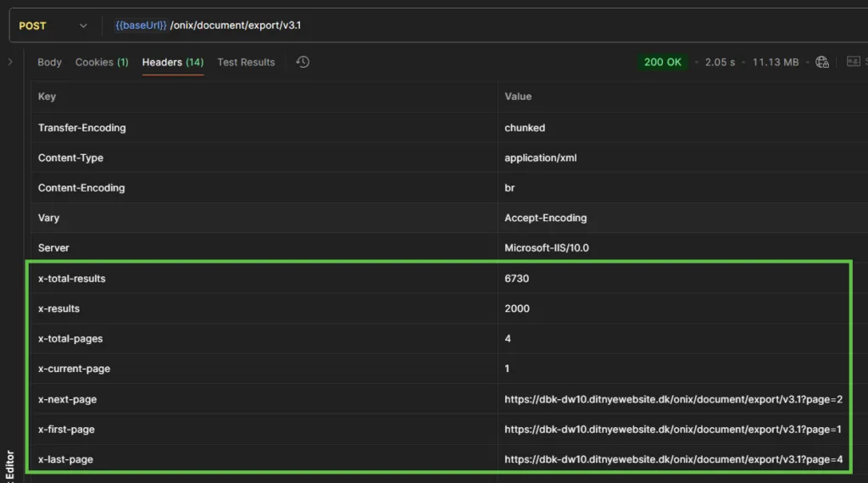Select the x-first-page header key
This screenshot has width=868, height=483.
click(66, 430)
